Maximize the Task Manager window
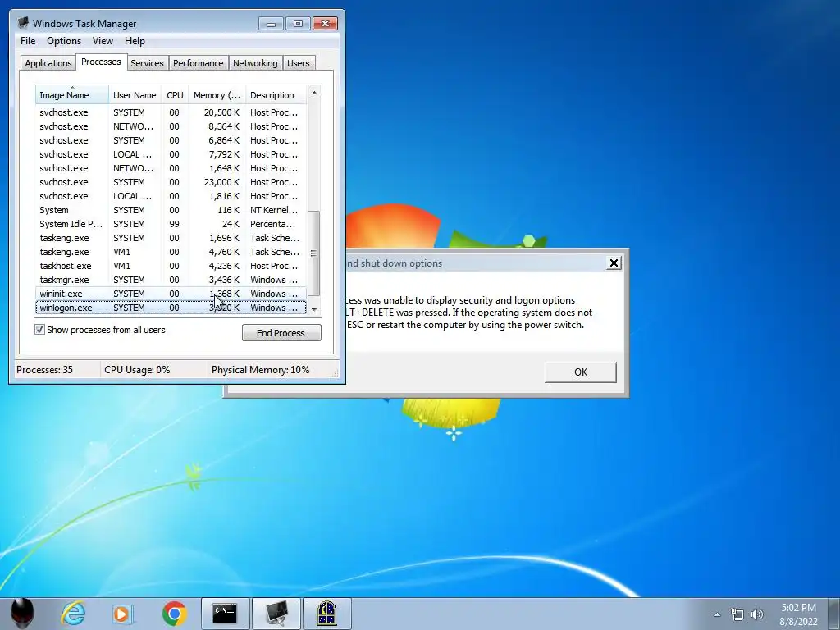840x630 pixels. [298, 24]
